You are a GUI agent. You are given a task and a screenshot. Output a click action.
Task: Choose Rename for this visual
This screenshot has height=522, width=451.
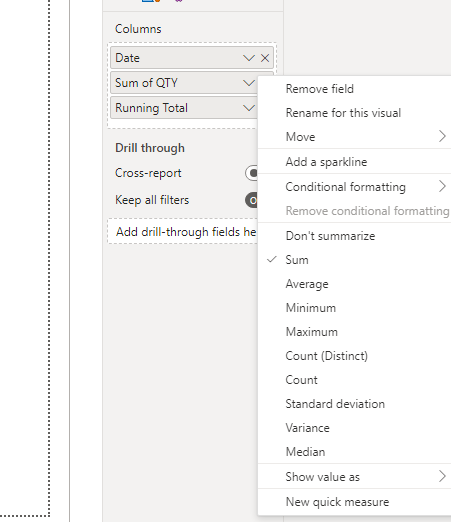pos(355,113)
